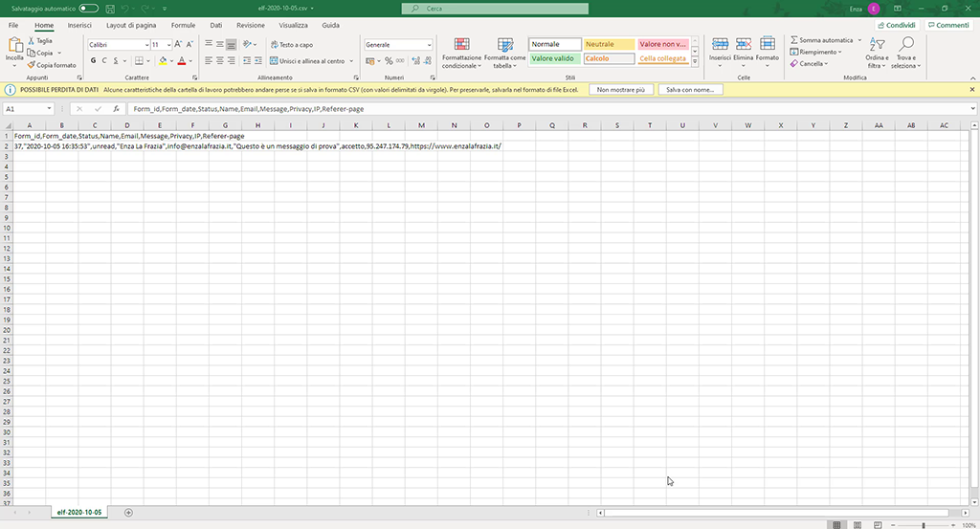This screenshot has height=529, width=980.
Task: Apply percent style number format
Action: (x=389, y=60)
